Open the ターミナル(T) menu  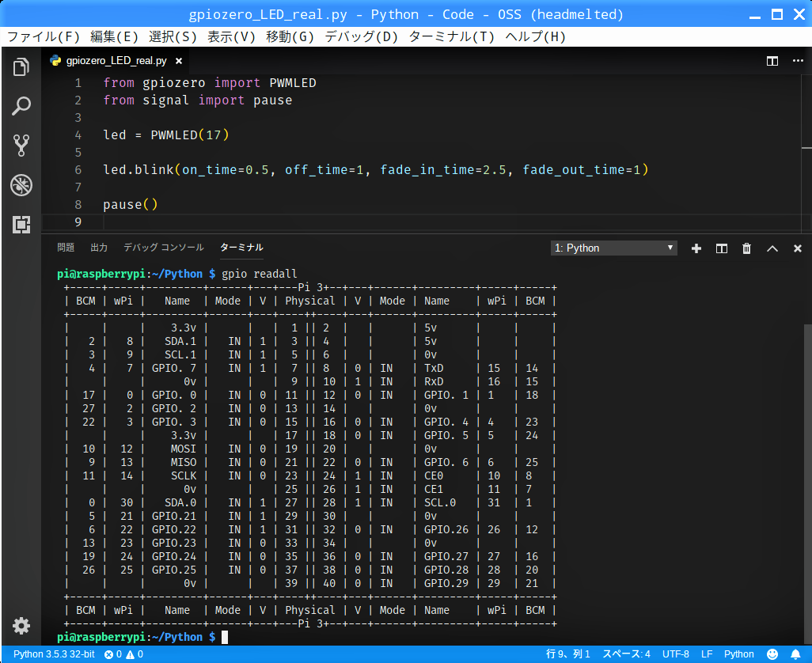pos(452,36)
